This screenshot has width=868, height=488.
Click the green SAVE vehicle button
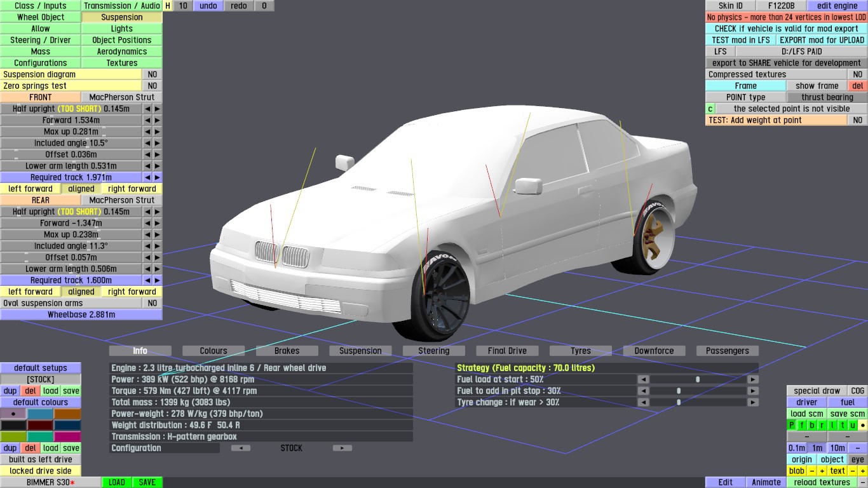click(x=147, y=482)
